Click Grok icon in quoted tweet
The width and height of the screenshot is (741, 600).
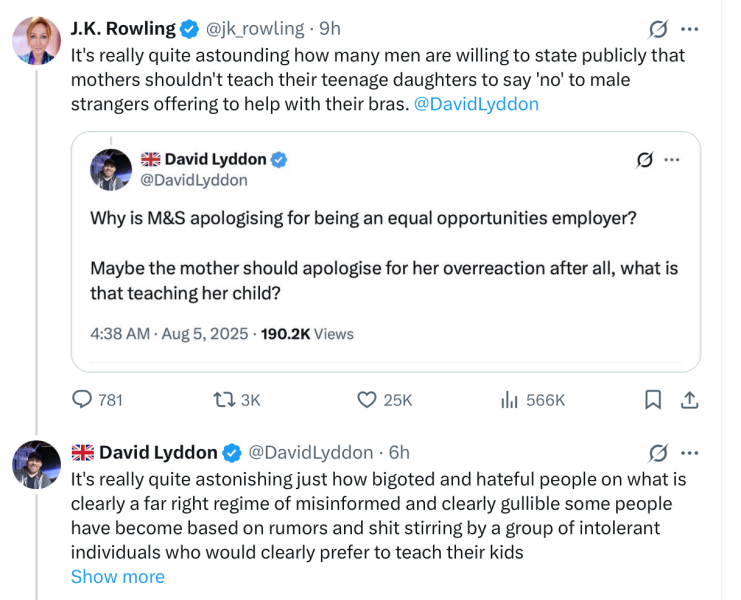pyautogui.click(x=645, y=160)
